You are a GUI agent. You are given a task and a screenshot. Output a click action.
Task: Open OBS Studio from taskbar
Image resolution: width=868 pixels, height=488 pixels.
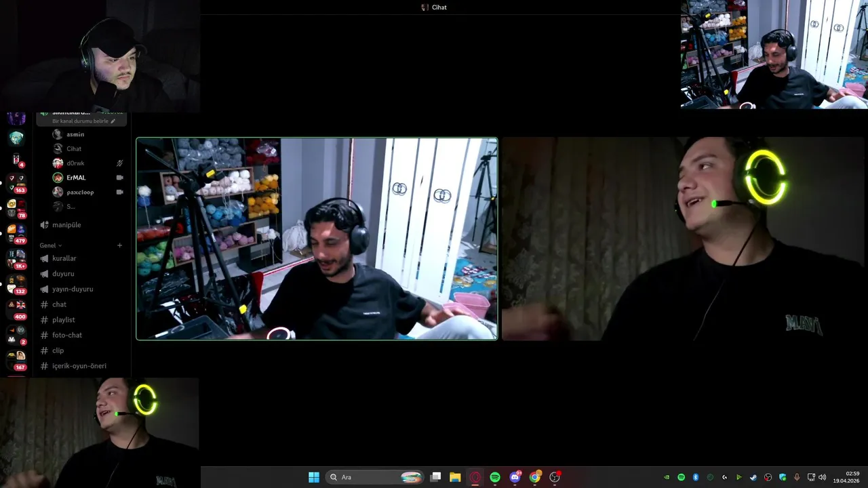555,477
